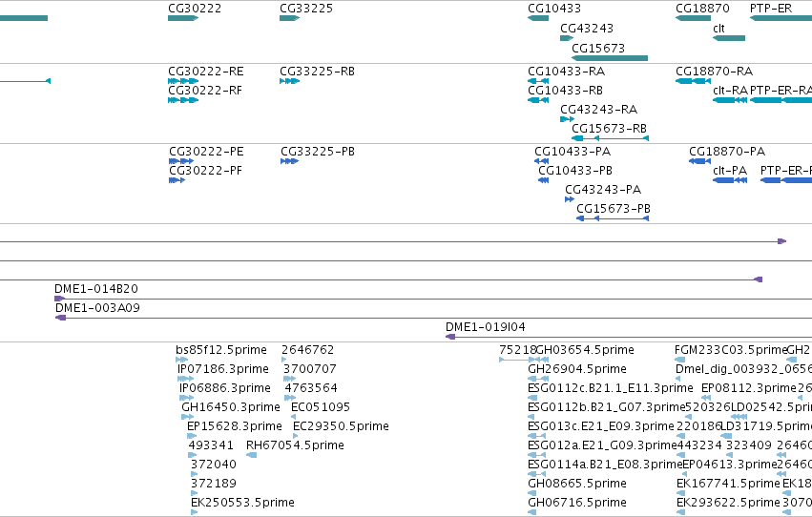The width and height of the screenshot is (812, 517).
Task: Select the DME1-003A09 clone label
Action: [x=97, y=308]
